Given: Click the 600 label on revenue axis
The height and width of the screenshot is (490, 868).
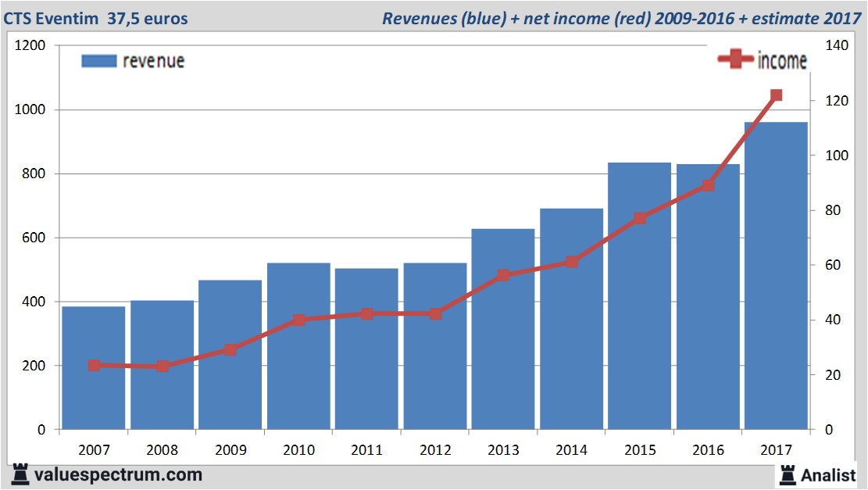Looking at the screenshot, I should (34, 238).
